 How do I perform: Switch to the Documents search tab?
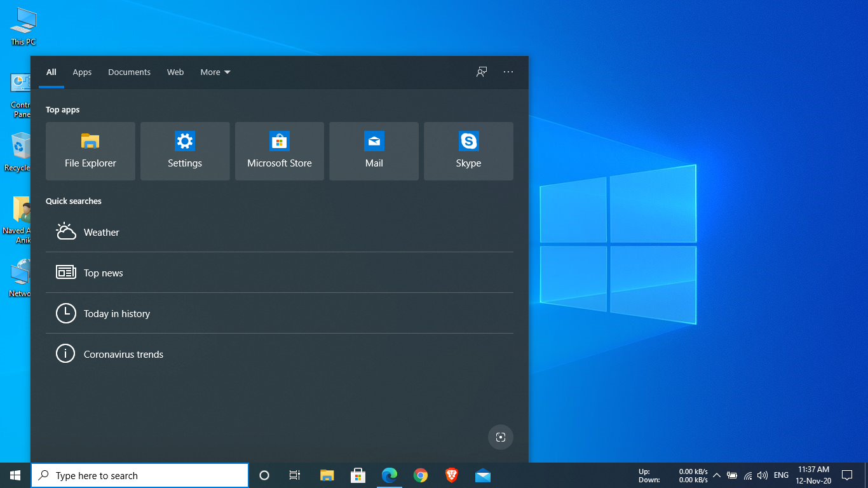tap(129, 72)
